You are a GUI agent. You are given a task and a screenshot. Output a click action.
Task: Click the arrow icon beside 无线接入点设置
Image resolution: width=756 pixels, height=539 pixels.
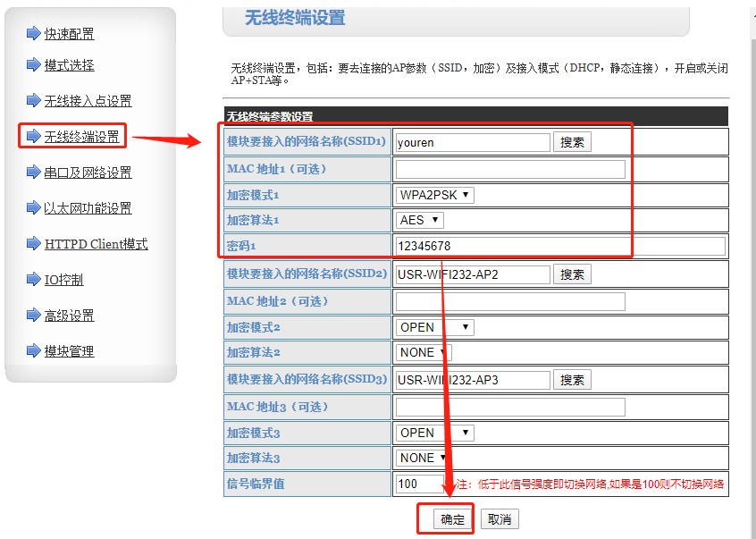34,101
